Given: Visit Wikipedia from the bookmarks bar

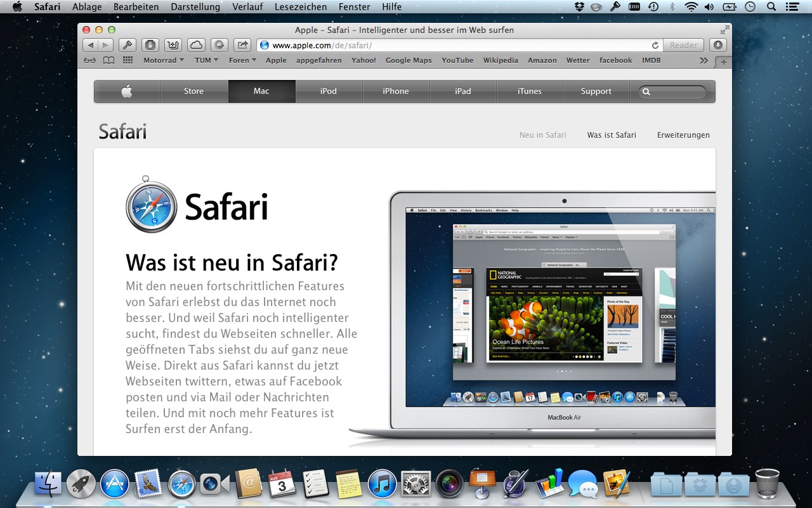Looking at the screenshot, I should pyautogui.click(x=501, y=60).
